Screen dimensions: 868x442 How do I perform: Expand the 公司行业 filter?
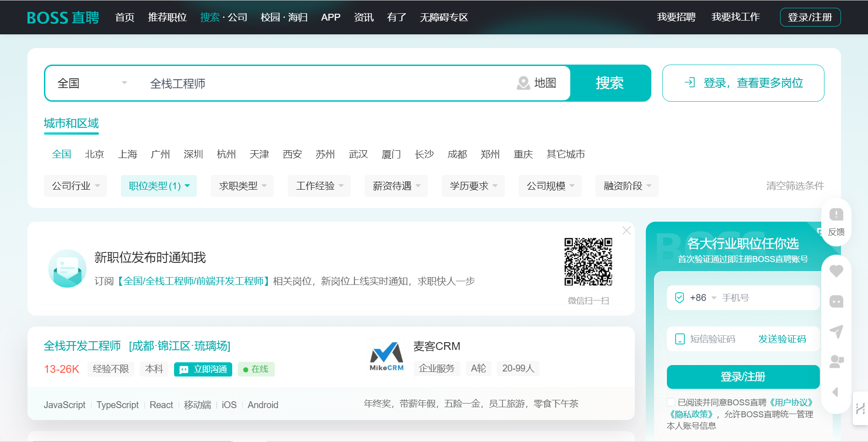76,186
